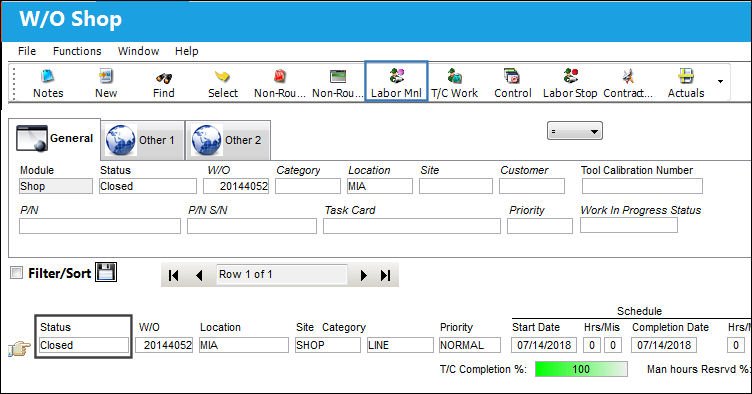The height and width of the screenshot is (394, 752).
Task: Click the P/N S/N filter field
Action: 252,226
